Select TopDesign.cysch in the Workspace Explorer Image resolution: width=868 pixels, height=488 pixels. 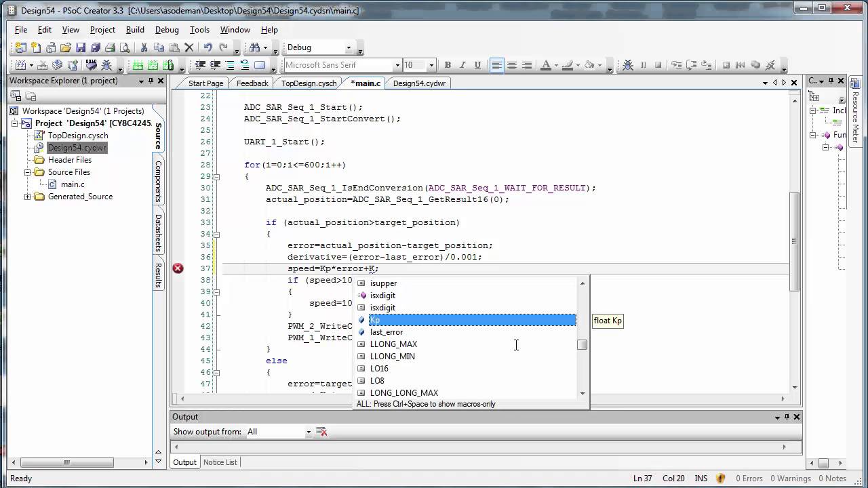tap(78, 136)
